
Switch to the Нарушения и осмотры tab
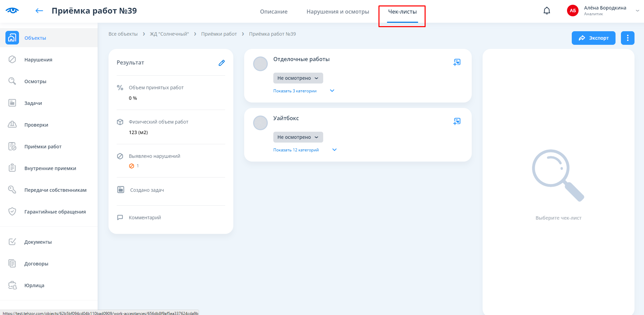pos(338,12)
